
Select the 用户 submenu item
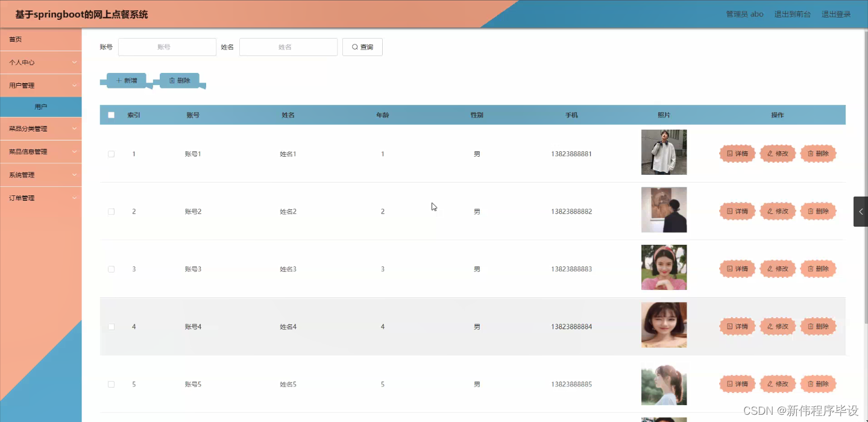pos(41,106)
